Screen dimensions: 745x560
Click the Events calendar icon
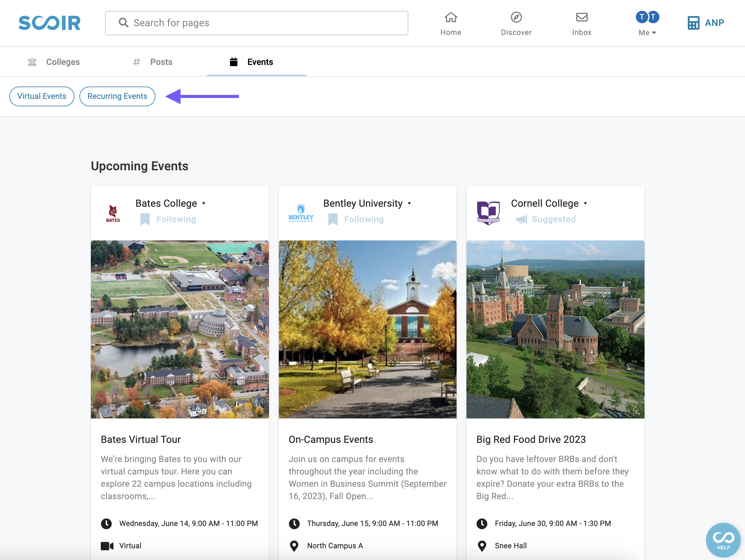(233, 62)
